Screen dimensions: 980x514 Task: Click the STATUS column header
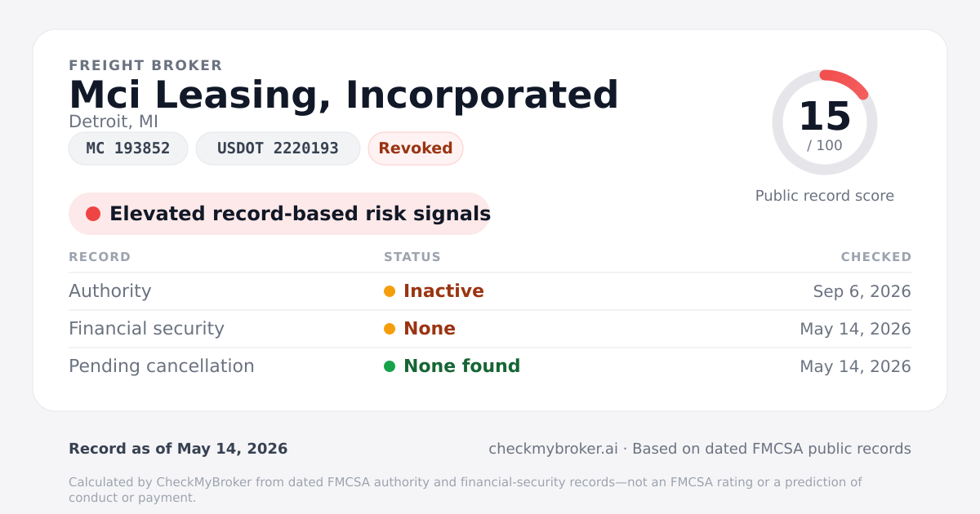coord(412,257)
